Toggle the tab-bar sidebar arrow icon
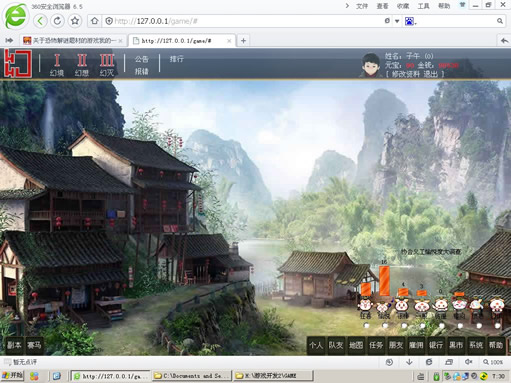The width and height of the screenshot is (511, 383). (x=9, y=40)
